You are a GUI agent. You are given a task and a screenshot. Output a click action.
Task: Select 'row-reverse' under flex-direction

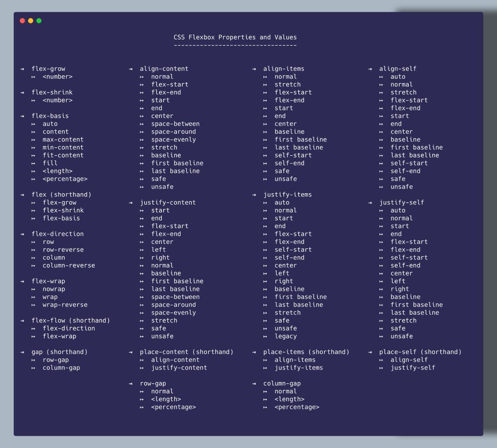(x=63, y=250)
